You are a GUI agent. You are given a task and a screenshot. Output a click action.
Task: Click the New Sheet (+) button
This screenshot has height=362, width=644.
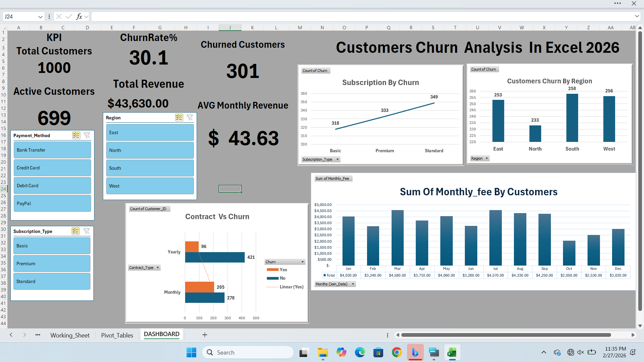coord(205,335)
